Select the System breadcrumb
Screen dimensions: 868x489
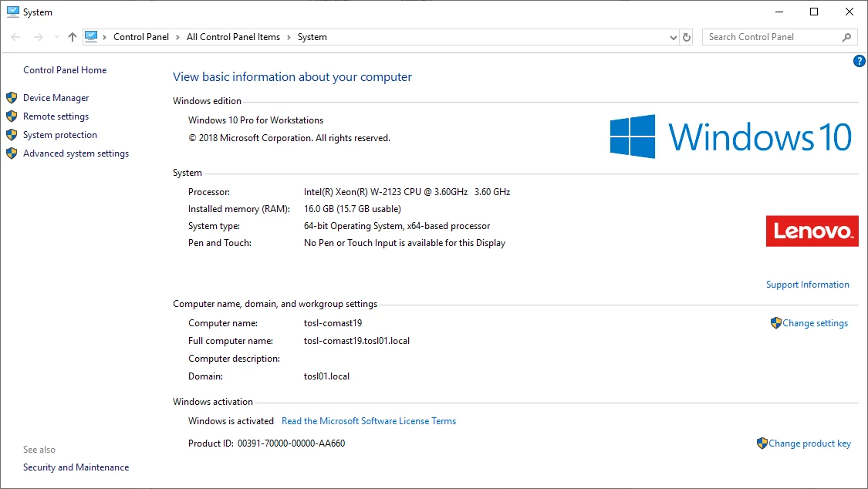312,37
